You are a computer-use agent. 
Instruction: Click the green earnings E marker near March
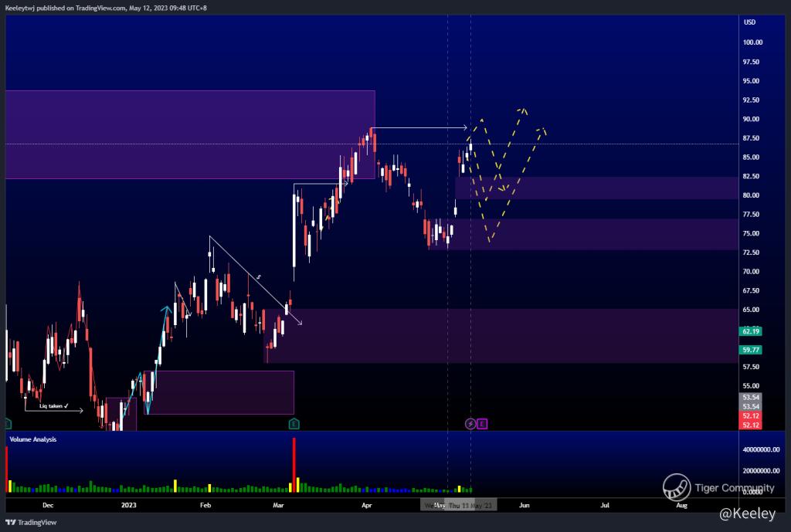[294, 424]
